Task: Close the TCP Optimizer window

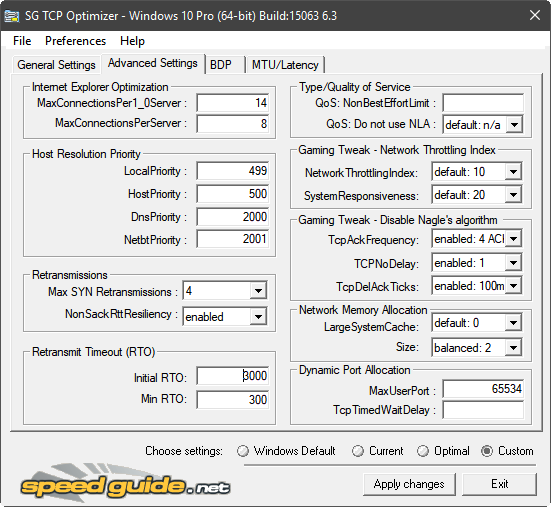Action: pos(535,15)
